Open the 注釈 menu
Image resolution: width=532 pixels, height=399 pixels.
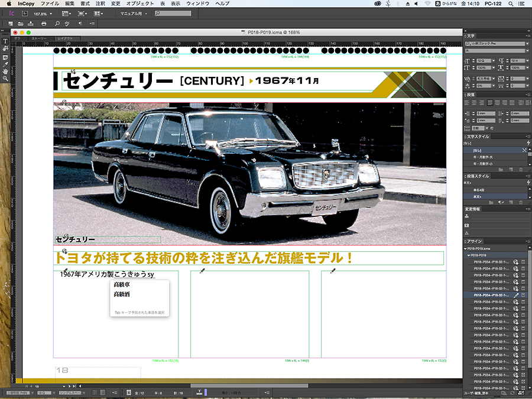coord(100,4)
